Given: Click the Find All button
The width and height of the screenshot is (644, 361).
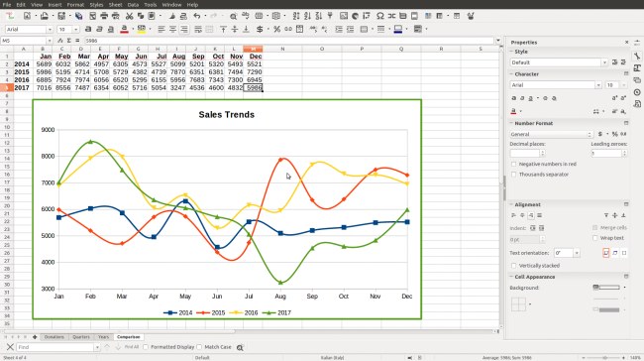Looking at the screenshot, I should tap(132, 347).
